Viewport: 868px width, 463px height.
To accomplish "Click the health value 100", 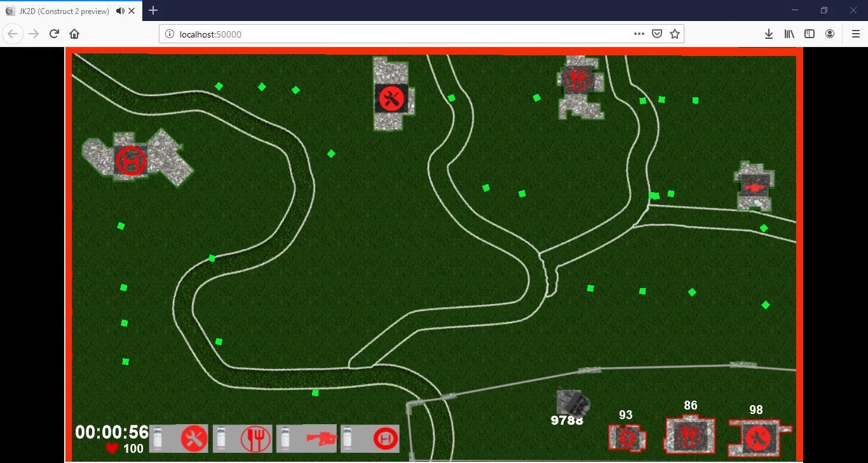I will pyautogui.click(x=133, y=448).
